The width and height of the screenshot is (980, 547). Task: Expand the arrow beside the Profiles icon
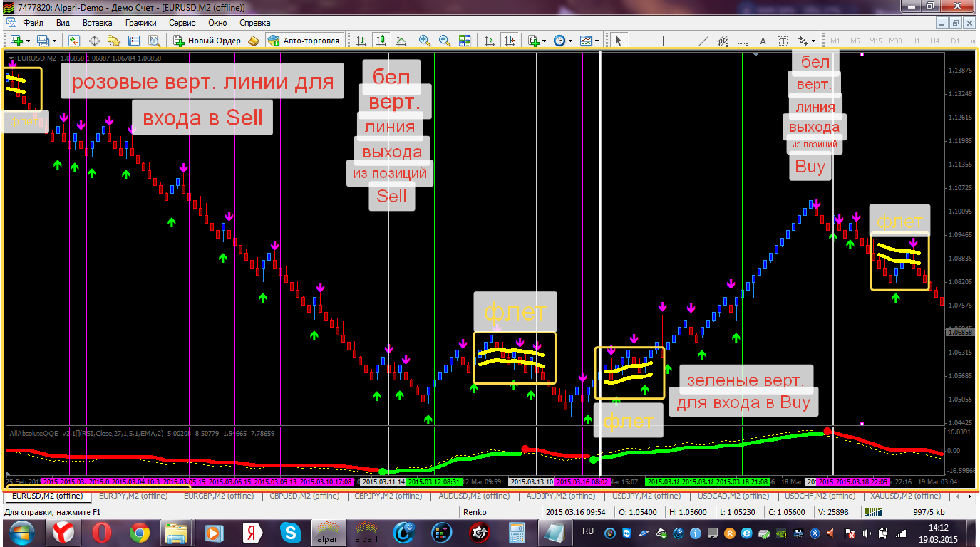click(x=53, y=41)
